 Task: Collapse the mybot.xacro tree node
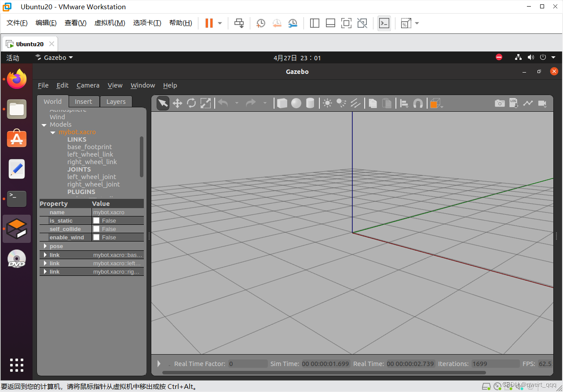[x=53, y=132]
